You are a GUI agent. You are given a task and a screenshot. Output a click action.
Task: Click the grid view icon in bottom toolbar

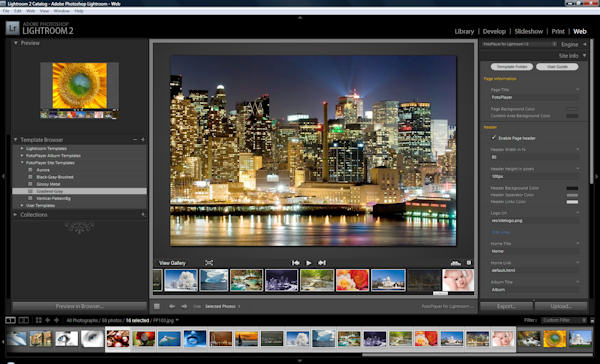click(157, 306)
